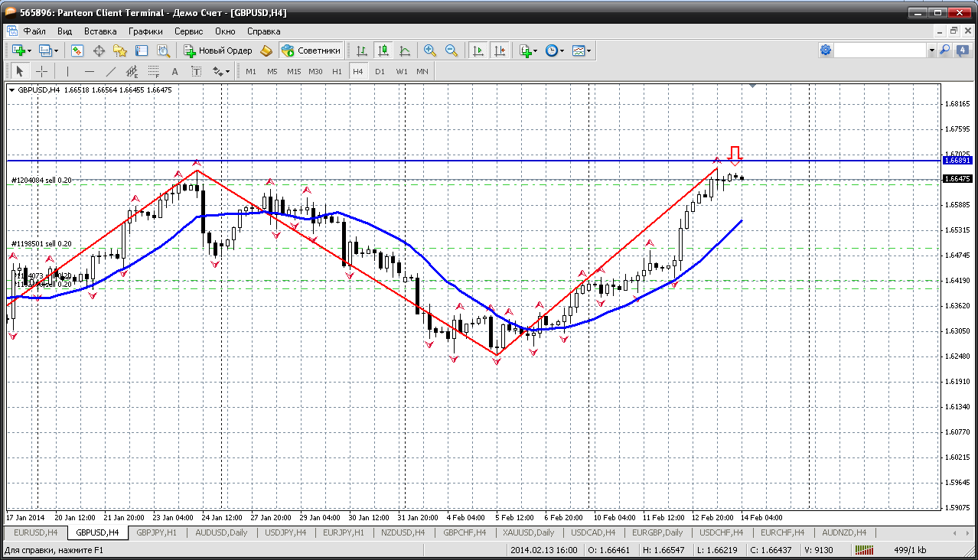Switch timeframe to W1

[x=402, y=71]
